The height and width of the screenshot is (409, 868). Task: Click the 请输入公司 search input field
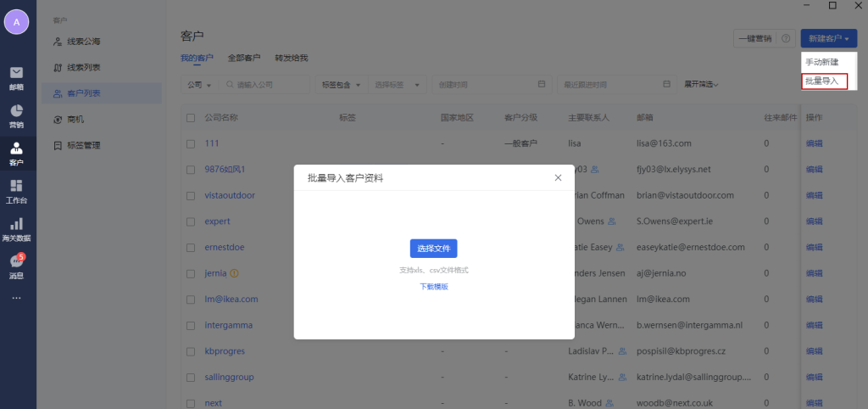[x=270, y=84]
